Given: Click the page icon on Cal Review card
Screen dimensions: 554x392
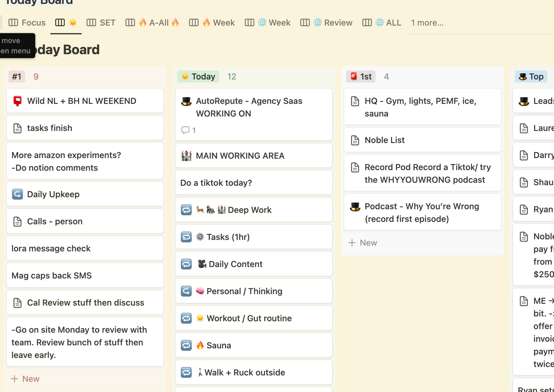Looking at the screenshot, I should pos(17,303).
